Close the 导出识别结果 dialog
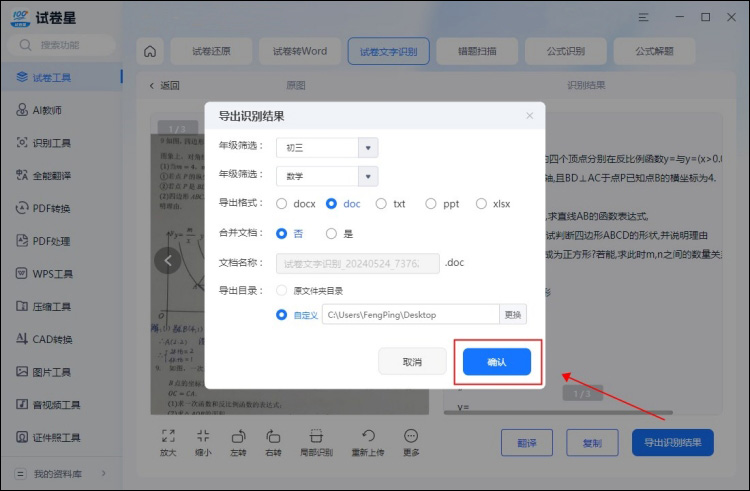The width and height of the screenshot is (750, 491). tap(529, 116)
